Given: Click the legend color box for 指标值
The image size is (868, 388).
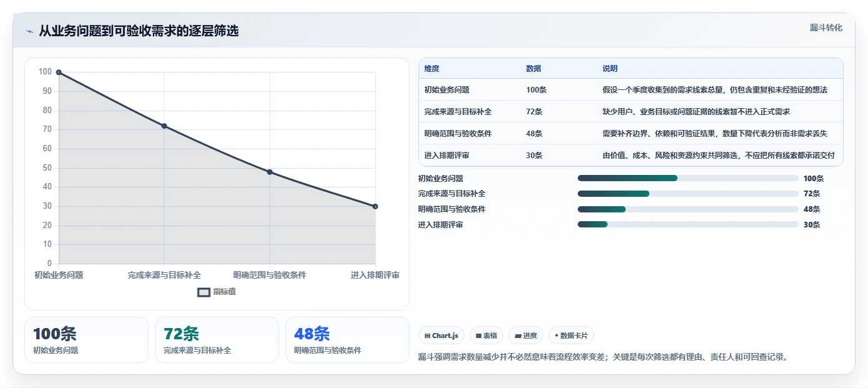Looking at the screenshot, I should coord(204,292).
